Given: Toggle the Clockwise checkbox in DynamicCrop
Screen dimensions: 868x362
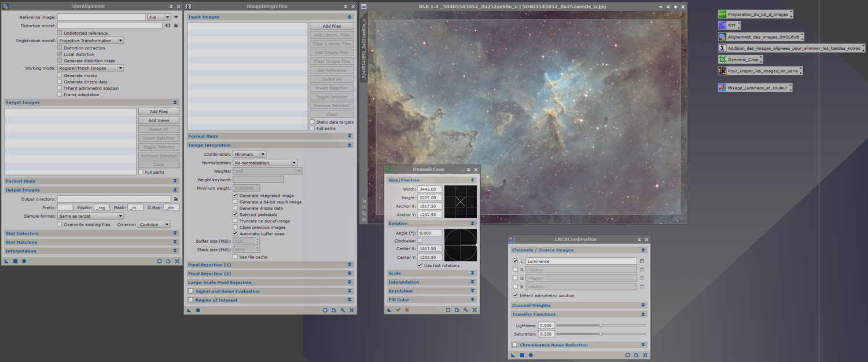Looking at the screenshot, I should point(420,240).
